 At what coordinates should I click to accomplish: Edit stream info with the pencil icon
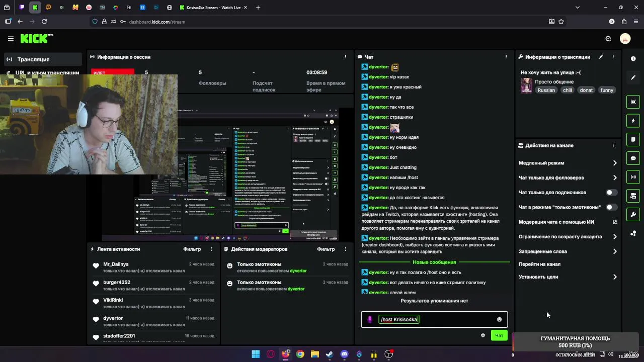point(601,57)
